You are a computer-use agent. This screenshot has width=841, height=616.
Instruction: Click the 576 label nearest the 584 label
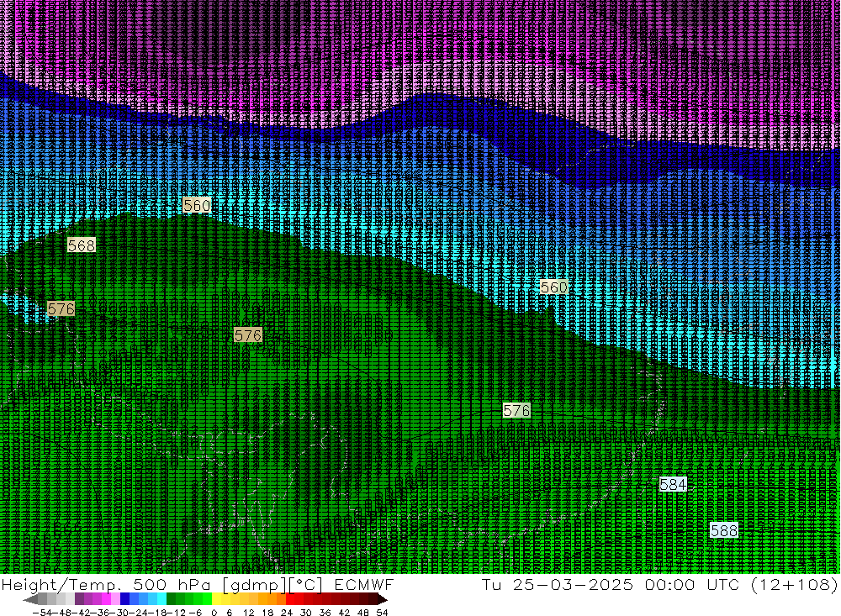[516, 410]
